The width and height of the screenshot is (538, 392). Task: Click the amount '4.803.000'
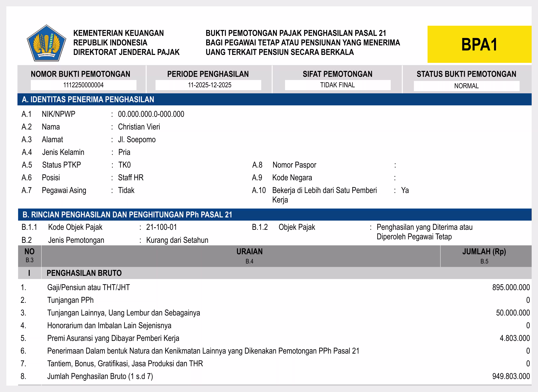click(515, 338)
